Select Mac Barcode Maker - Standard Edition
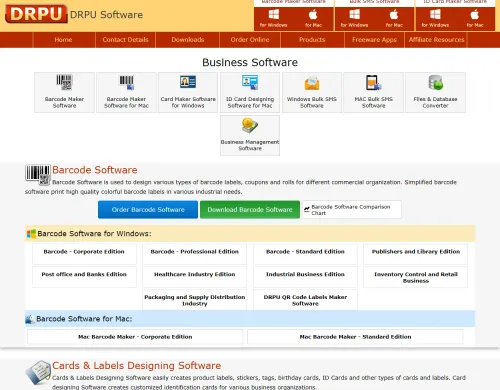500x390 pixels. point(355,337)
